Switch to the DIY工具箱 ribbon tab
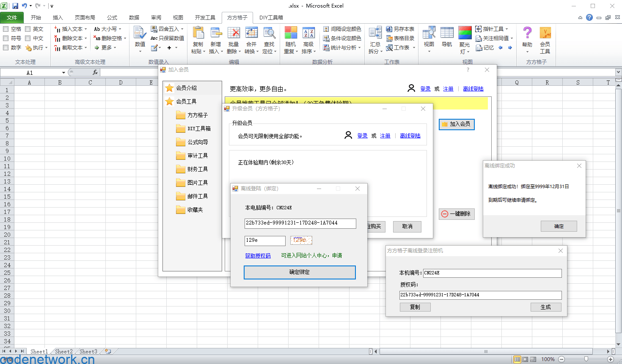The width and height of the screenshot is (622, 364). coord(271,18)
